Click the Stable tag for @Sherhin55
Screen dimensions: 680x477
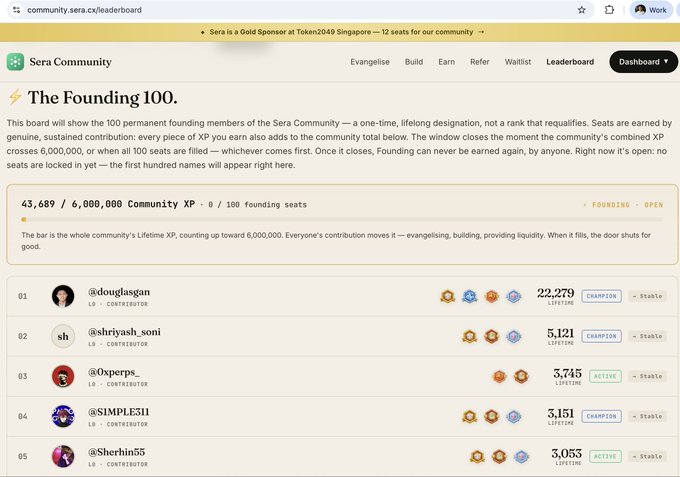click(x=647, y=456)
